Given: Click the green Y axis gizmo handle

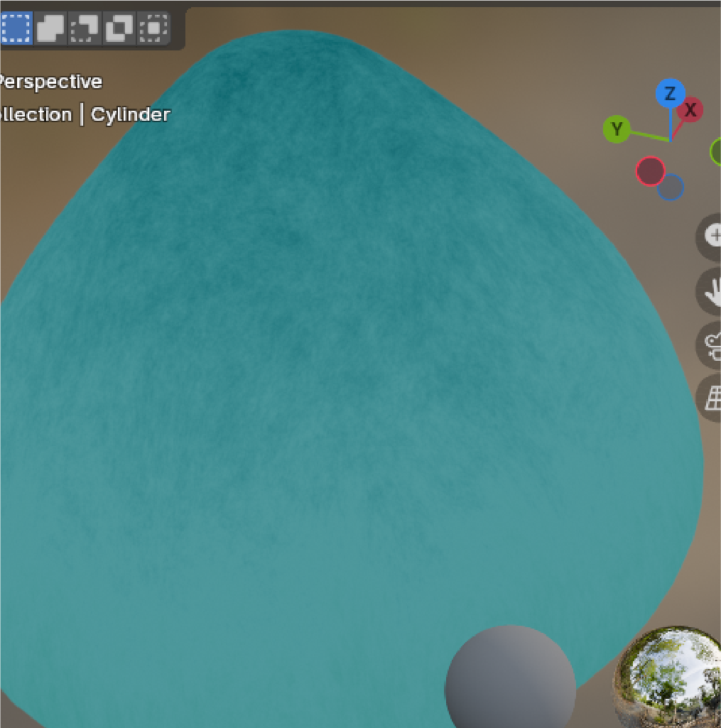Looking at the screenshot, I should (x=617, y=129).
